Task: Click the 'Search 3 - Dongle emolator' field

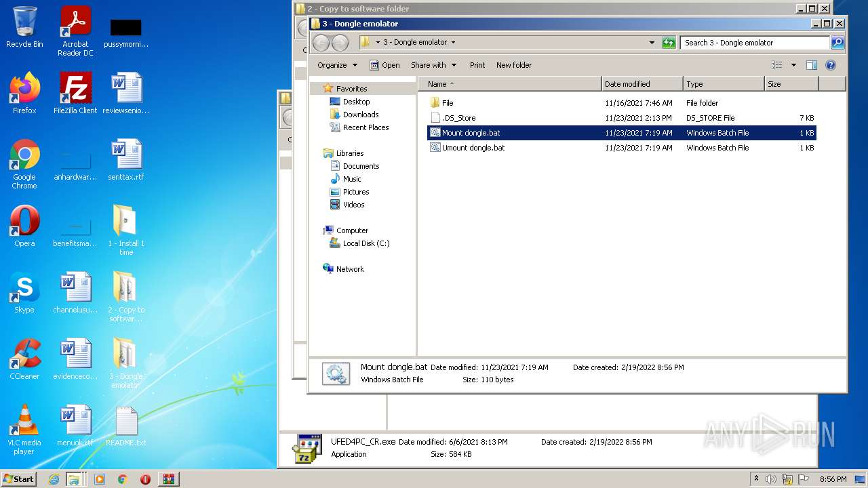Action: (755, 43)
